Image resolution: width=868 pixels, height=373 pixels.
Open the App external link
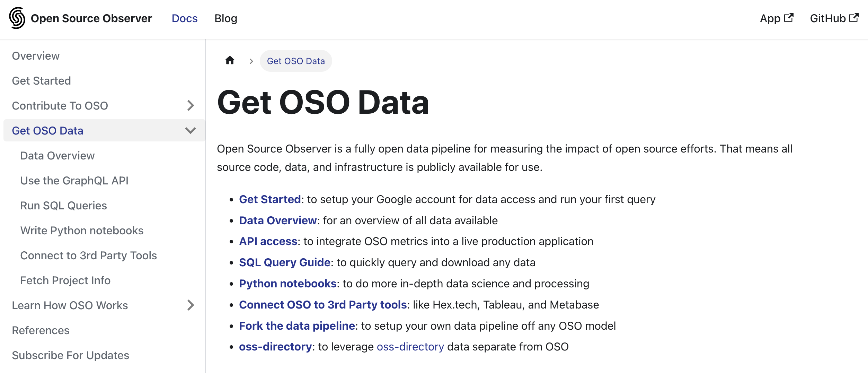pyautogui.click(x=776, y=18)
